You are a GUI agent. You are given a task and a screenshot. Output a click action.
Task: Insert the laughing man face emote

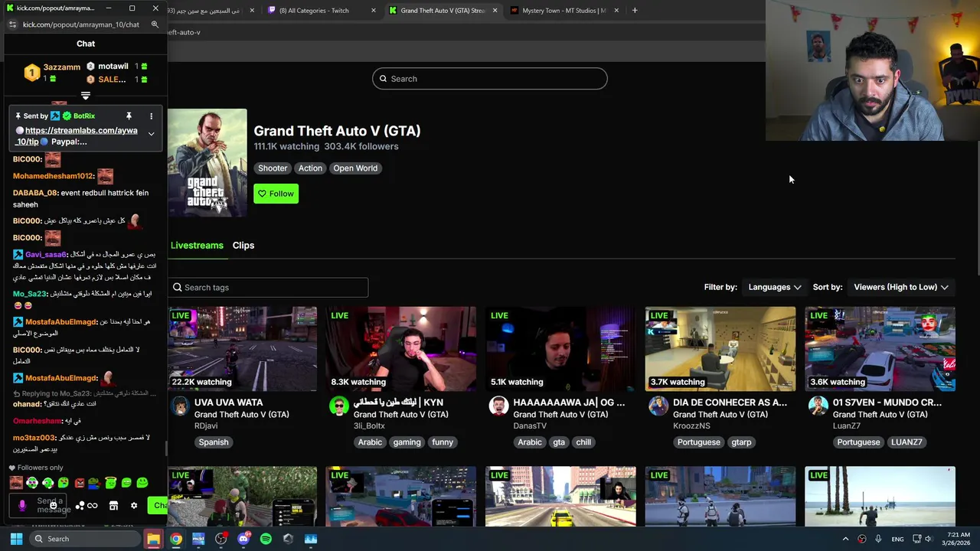[x=16, y=483]
